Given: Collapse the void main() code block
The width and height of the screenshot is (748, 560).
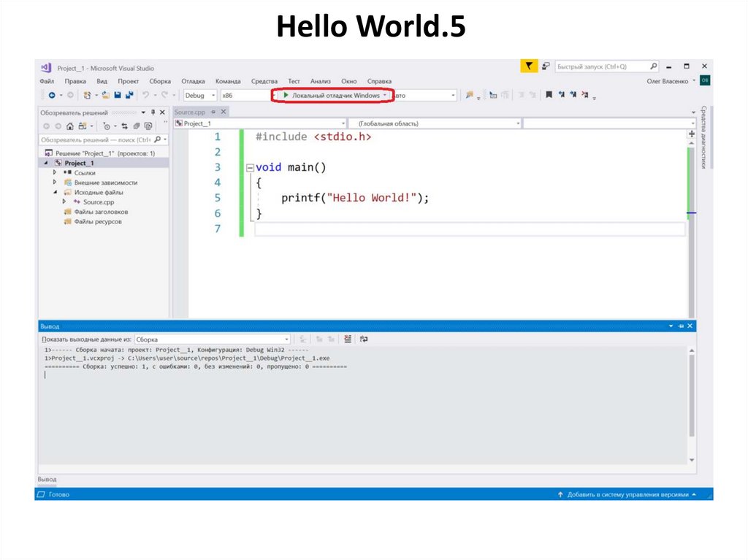Looking at the screenshot, I should coord(250,168).
